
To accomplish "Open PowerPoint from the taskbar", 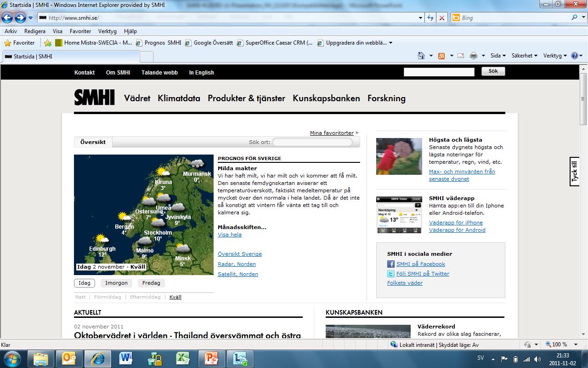I will (211, 358).
